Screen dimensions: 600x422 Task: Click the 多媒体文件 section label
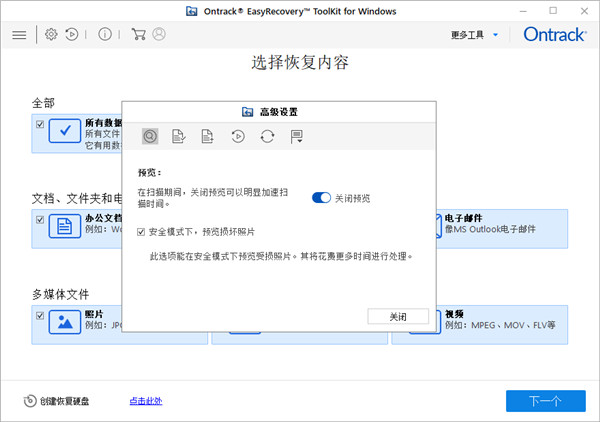[60, 294]
